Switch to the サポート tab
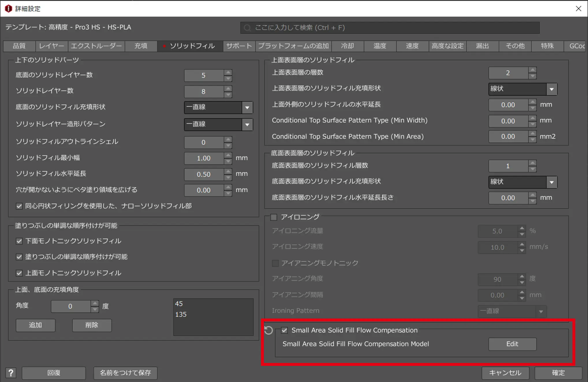 click(x=239, y=46)
